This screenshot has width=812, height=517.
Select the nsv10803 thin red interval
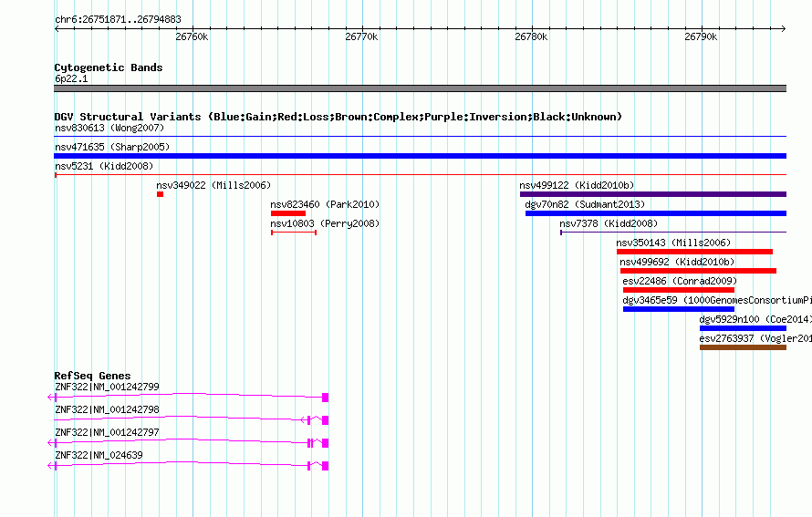click(x=294, y=233)
